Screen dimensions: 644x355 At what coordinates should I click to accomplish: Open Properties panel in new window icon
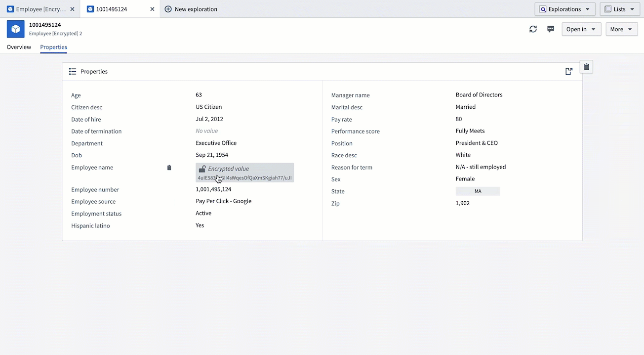click(569, 72)
